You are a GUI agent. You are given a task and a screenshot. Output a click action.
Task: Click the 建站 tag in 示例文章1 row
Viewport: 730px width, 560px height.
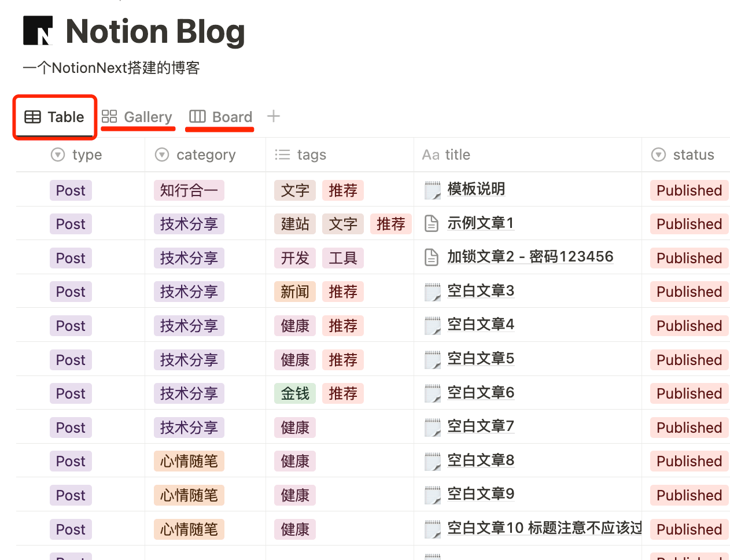[x=295, y=224]
